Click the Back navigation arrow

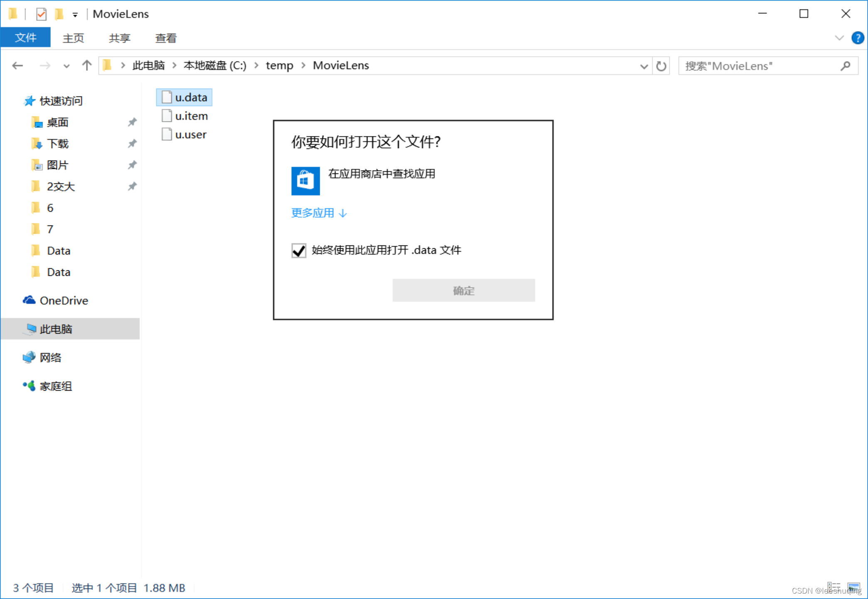[x=17, y=66]
